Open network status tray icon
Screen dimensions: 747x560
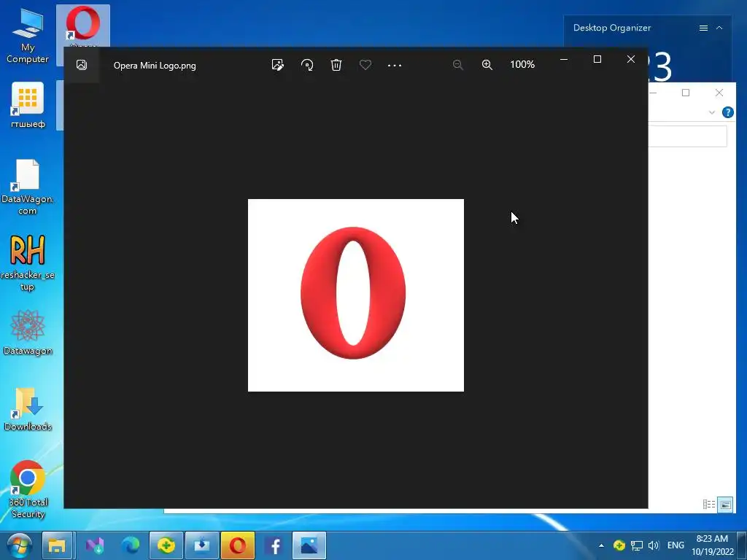point(636,545)
